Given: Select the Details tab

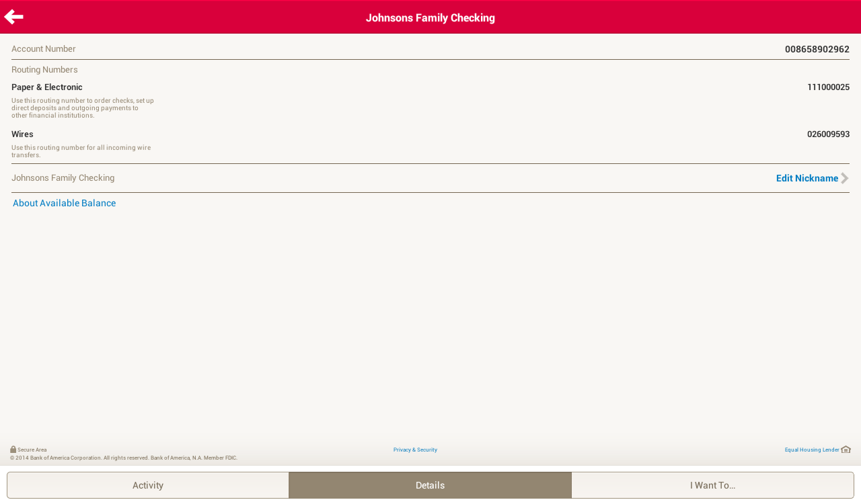Looking at the screenshot, I should coord(430,485).
